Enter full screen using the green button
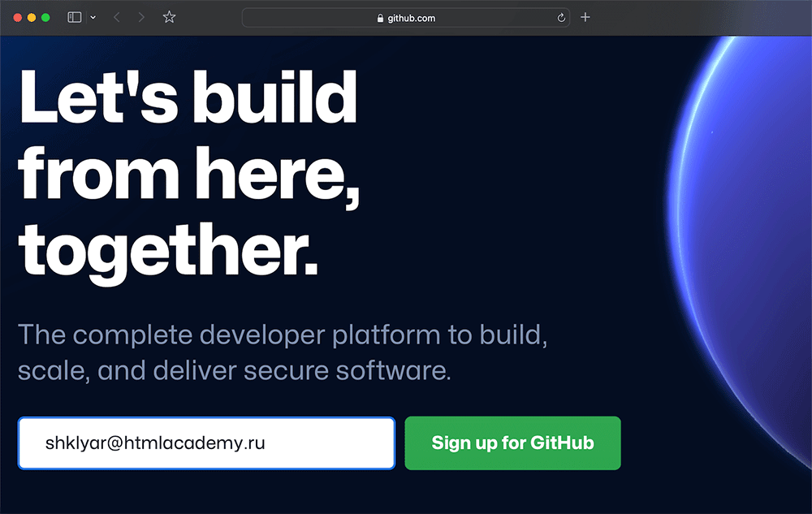The image size is (812, 514). point(45,17)
